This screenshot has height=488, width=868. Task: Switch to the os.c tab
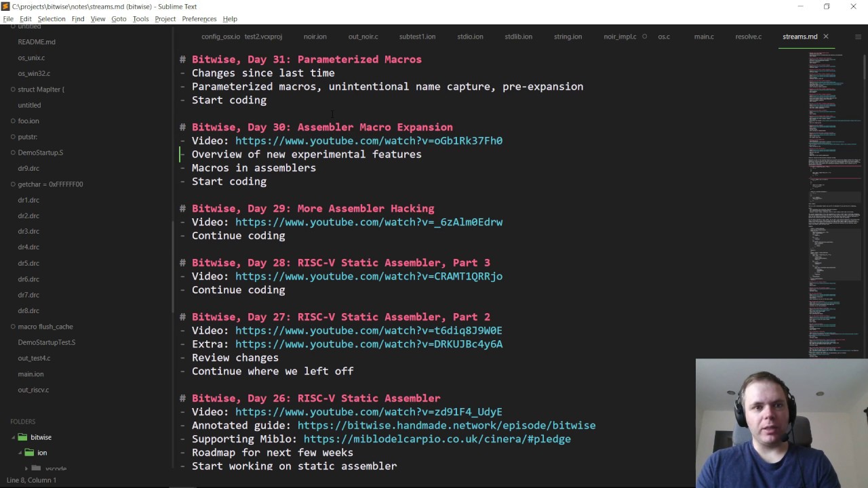[x=664, y=37]
